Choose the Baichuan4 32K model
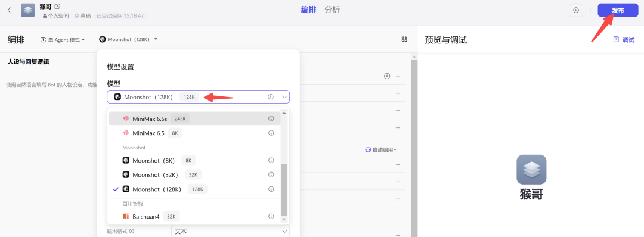Viewport: 644px width, 237px height. [x=194, y=217]
